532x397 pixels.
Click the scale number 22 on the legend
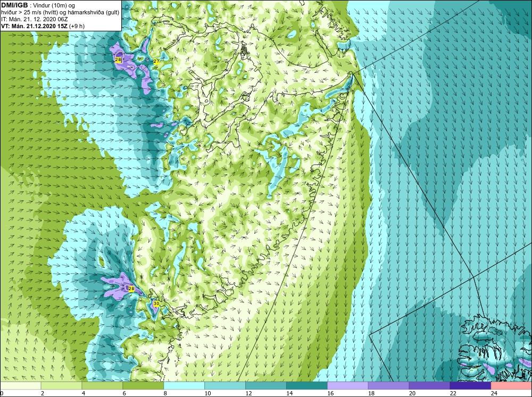coord(453,393)
